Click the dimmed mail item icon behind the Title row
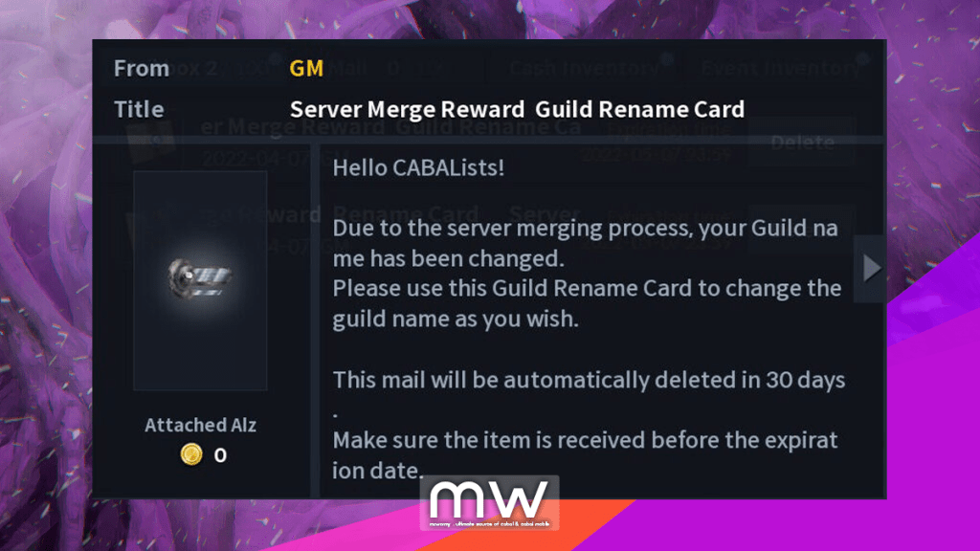 click(150, 139)
